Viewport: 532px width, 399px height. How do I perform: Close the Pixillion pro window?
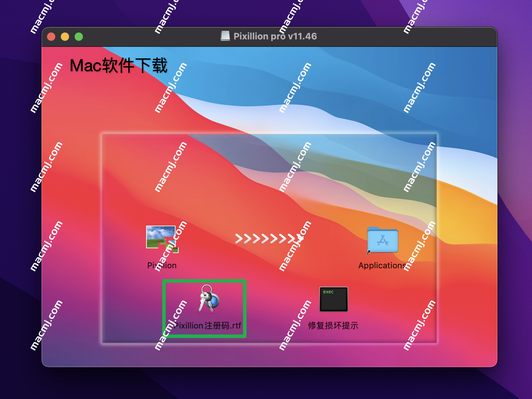click(x=51, y=37)
